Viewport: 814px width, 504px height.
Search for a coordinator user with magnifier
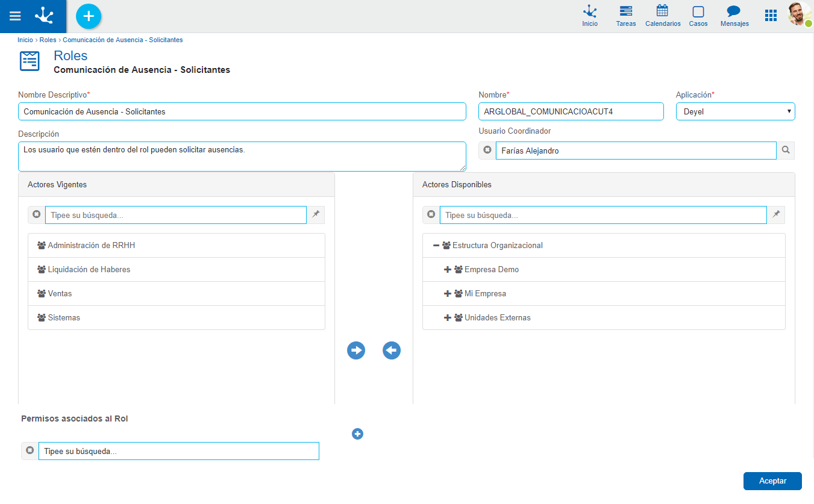(x=786, y=151)
